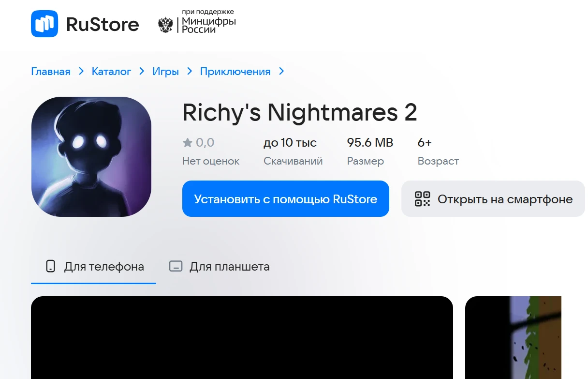The width and height of the screenshot is (588, 379).
Task: Open the Игры breadcrumb link
Action: click(166, 72)
